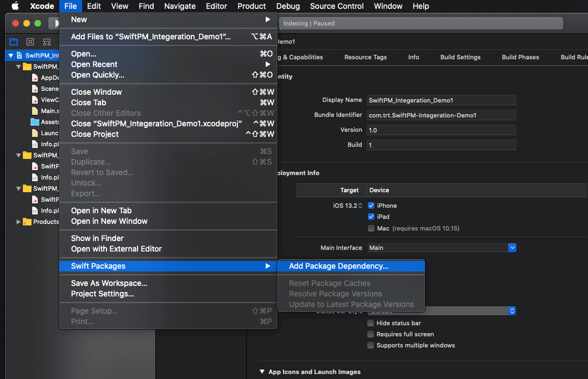Choose Close Tab in the File menu
The width and height of the screenshot is (588, 379).
coord(168,103)
